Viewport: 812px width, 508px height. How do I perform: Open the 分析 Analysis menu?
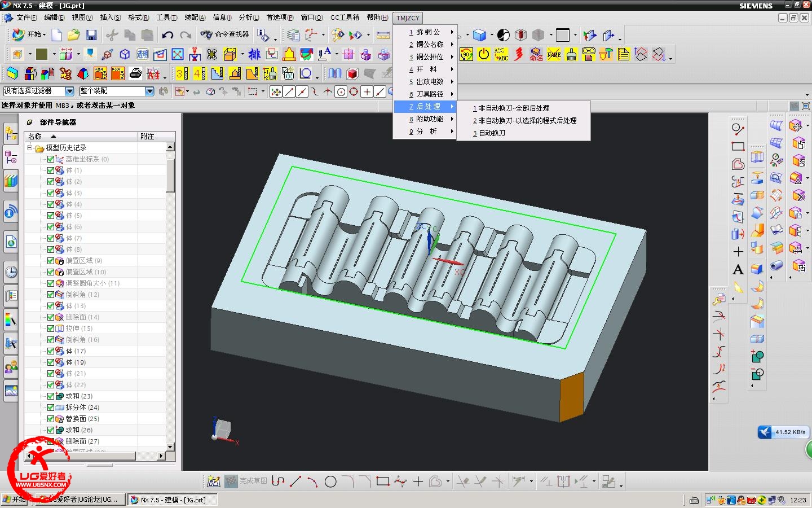[x=249, y=17]
